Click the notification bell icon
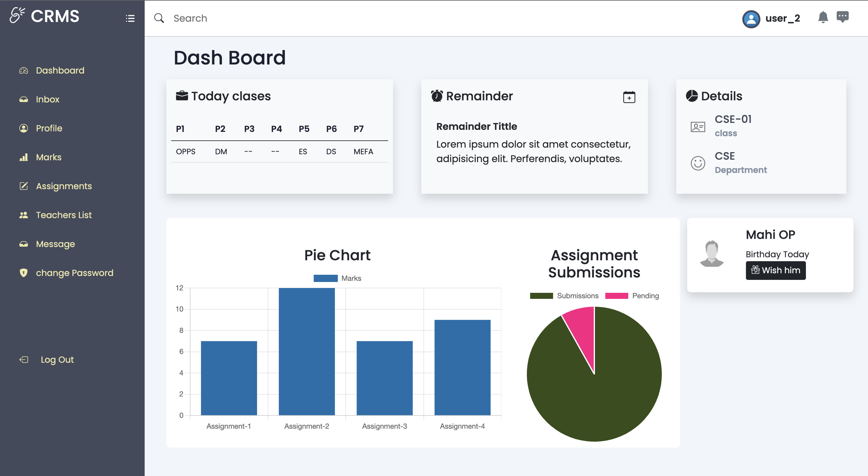The image size is (868, 476). tap(823, 17)
